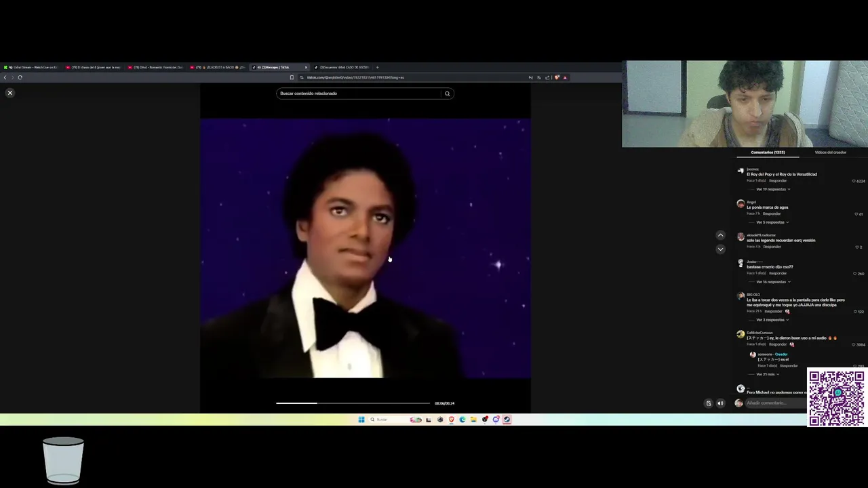Click the glass overlay icon

(63, 461)
